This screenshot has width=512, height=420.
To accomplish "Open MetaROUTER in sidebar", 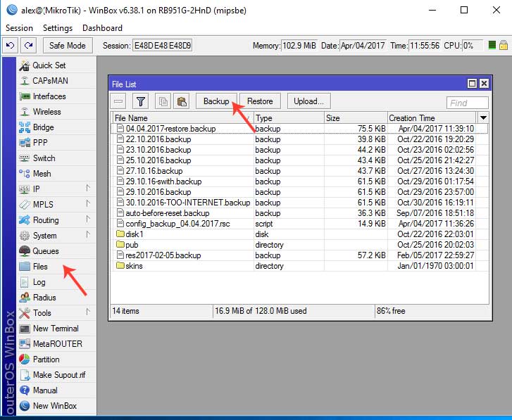I will click(56, 344).
